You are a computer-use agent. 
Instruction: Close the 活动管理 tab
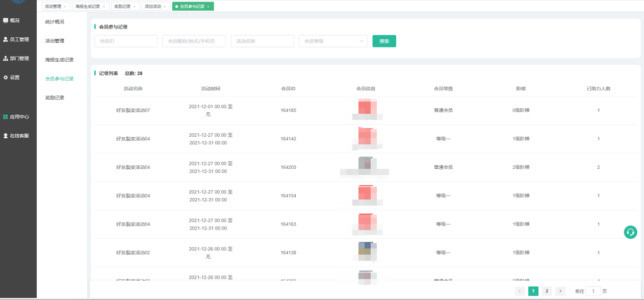tap(65, 7)
